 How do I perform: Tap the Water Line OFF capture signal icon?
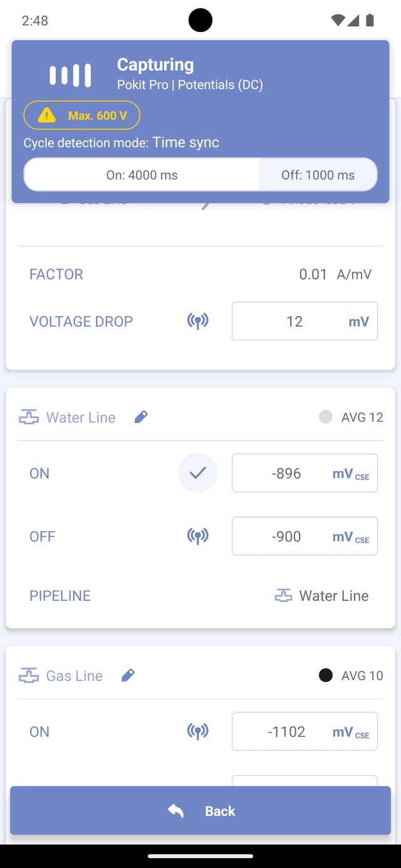pos(198,536)
